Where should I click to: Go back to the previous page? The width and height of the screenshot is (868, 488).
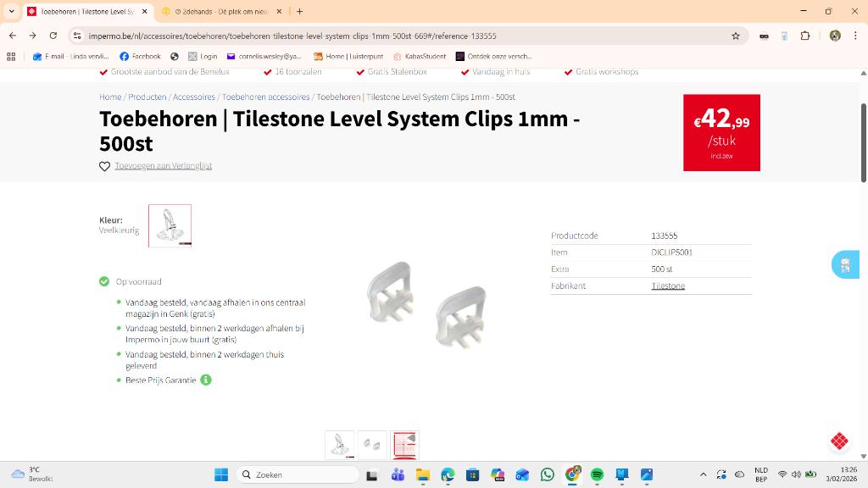click(12, 36)
